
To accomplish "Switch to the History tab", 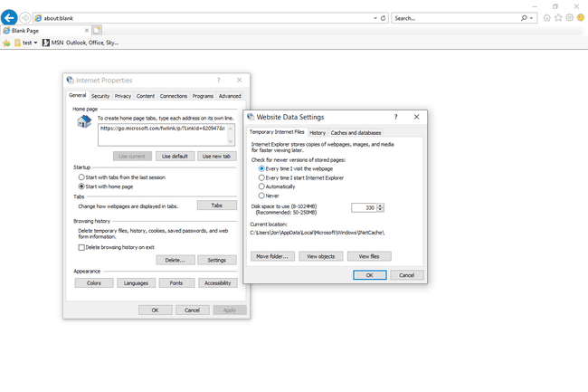I will pos(318,133).
